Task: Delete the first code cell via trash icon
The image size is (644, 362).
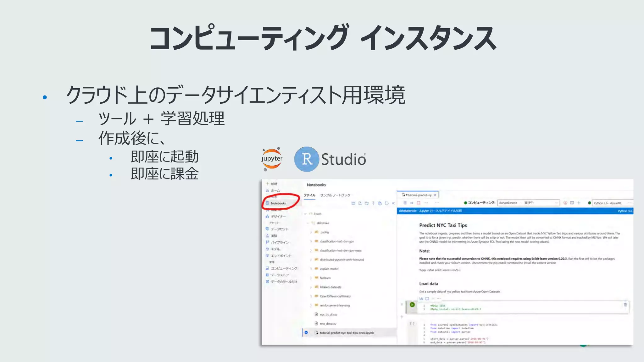Action: (625, 304)
